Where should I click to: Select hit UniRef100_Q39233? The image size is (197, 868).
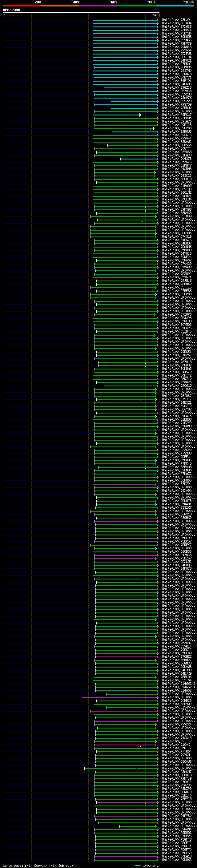pos(176,94)
